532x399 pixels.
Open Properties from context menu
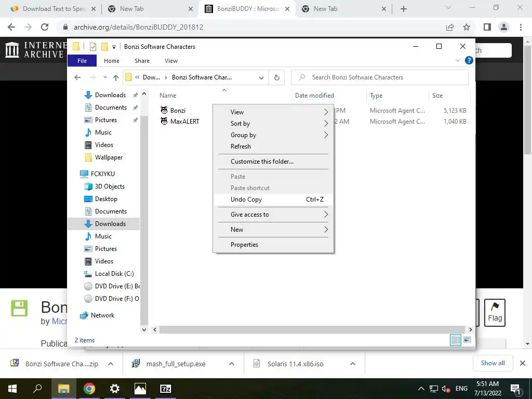(x=273, y=245)
